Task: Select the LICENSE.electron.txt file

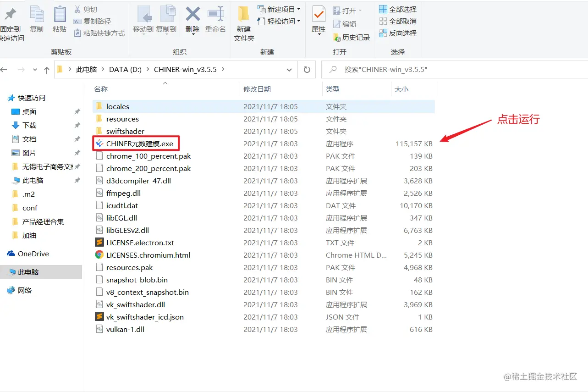Action: point(140,243)
